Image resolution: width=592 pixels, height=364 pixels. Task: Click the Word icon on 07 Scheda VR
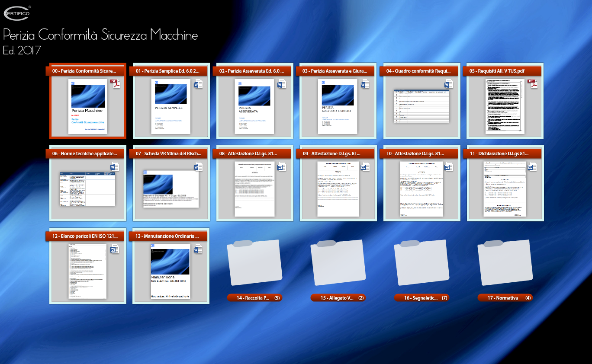coord(199,166)
